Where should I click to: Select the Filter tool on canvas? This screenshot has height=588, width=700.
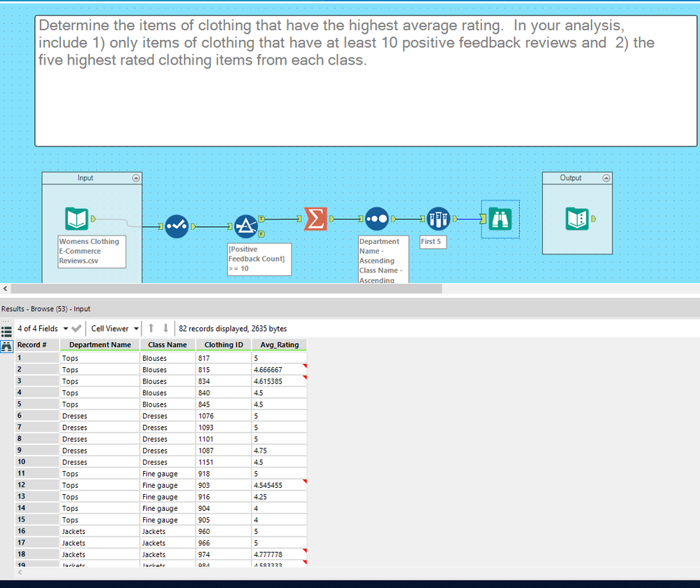[x=246, y=226]
